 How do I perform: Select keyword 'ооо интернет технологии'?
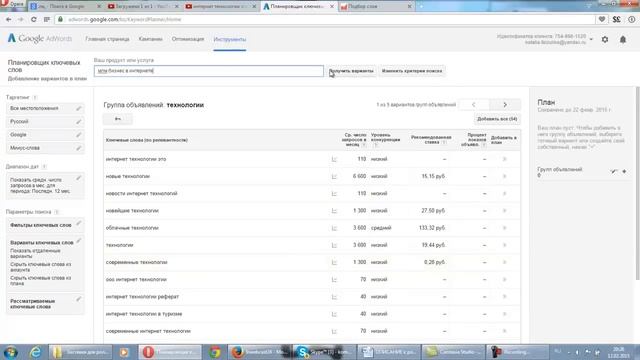(136, 280)
